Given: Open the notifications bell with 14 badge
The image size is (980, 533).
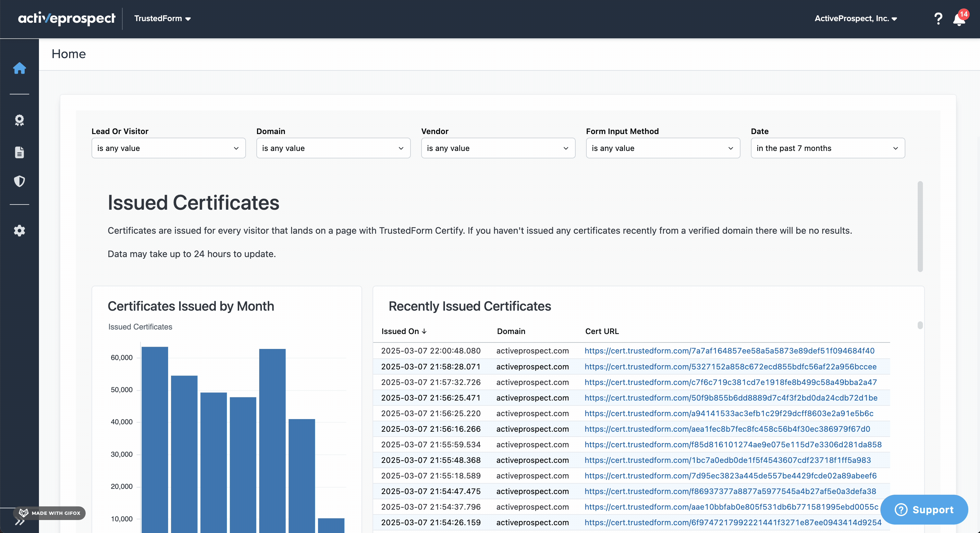Looking at the screenshot, I should click(x=960, y=19).
